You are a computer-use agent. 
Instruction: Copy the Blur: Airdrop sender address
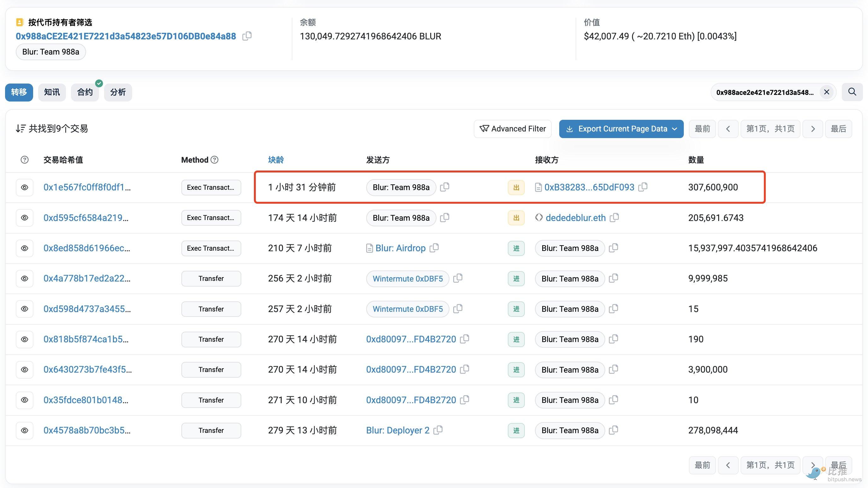tap(434, 248)
